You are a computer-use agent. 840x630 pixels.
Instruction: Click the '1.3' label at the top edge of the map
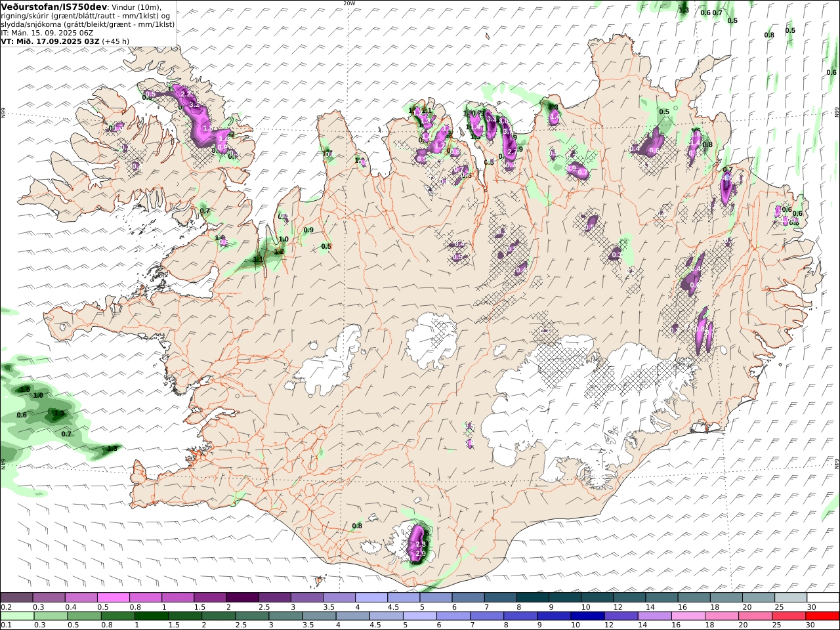click(x=684, y=10)
